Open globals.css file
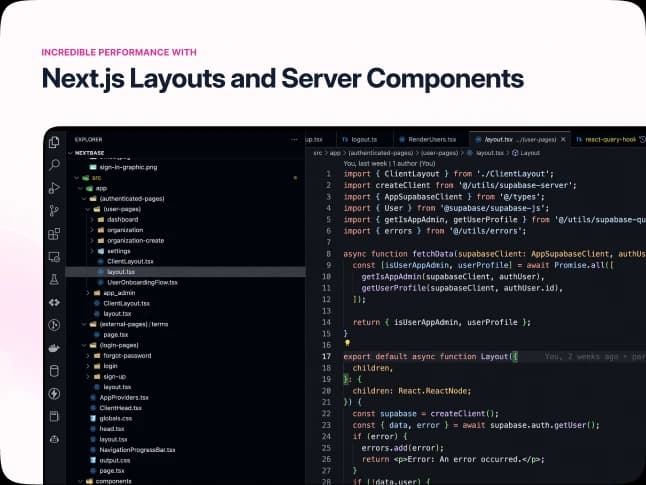The width and height of the screenshot is (646, 485). pos(116,418)
